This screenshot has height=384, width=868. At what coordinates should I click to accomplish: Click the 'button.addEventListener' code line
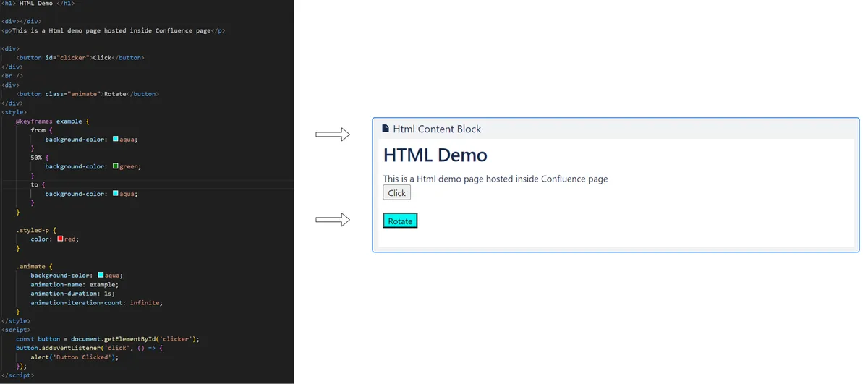coord(90,348)
